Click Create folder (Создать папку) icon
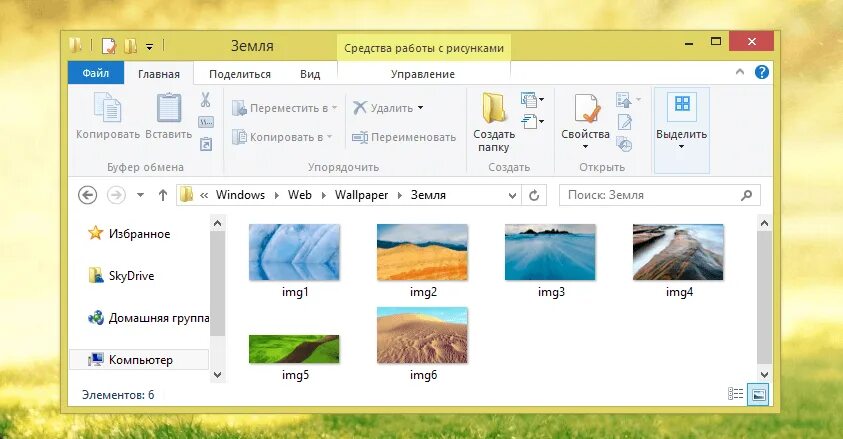The height and width of the screenshot is (439, 843). [x=494, y=107]
